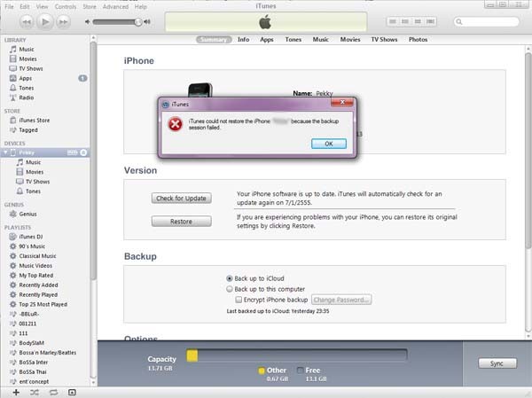Open the BodySlaM playlist
This screenshot has height=398, width=532.
point(32,343)
